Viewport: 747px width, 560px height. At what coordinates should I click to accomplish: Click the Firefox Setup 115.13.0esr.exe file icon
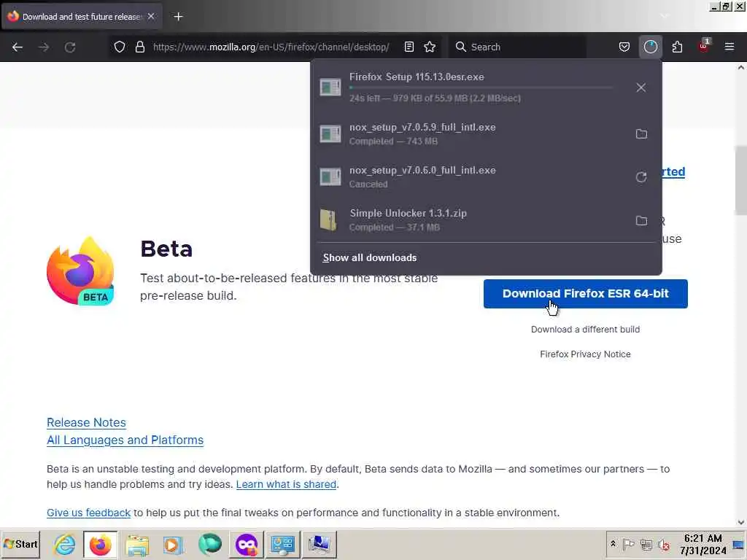pyautogui.click(x=330, y=87)
